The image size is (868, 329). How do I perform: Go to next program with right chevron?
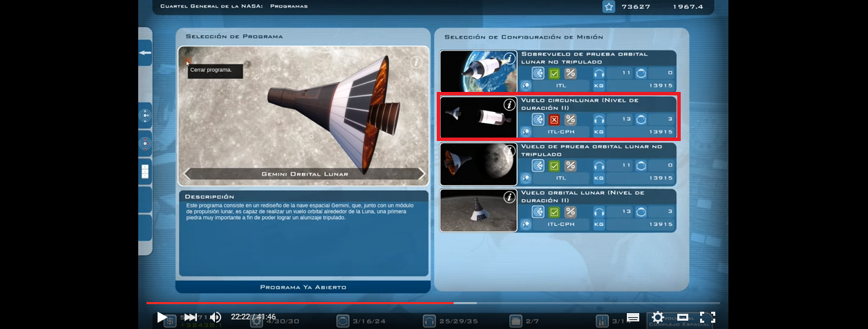[x=421, y=173]
